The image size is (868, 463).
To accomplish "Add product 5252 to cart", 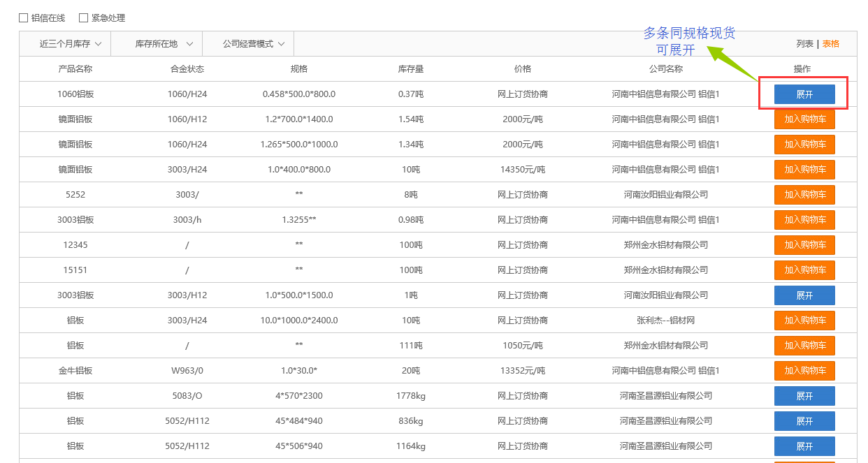I will pos(804,195).
